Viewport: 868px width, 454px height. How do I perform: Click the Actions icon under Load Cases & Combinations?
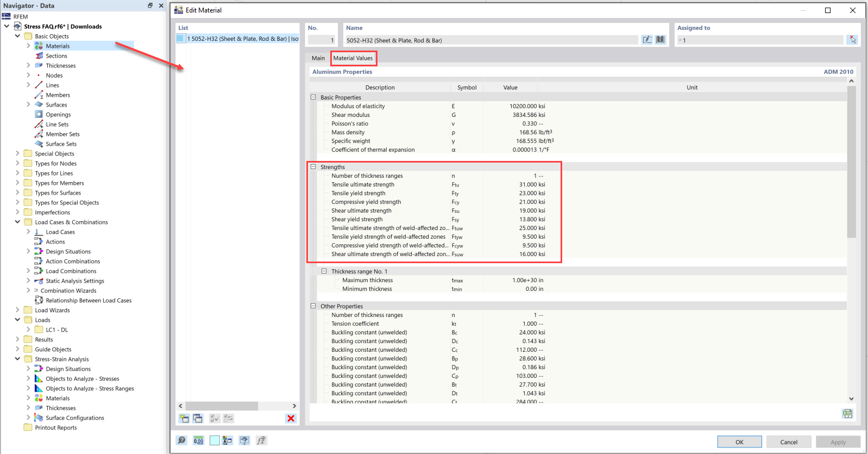click(x=39, y=242)
